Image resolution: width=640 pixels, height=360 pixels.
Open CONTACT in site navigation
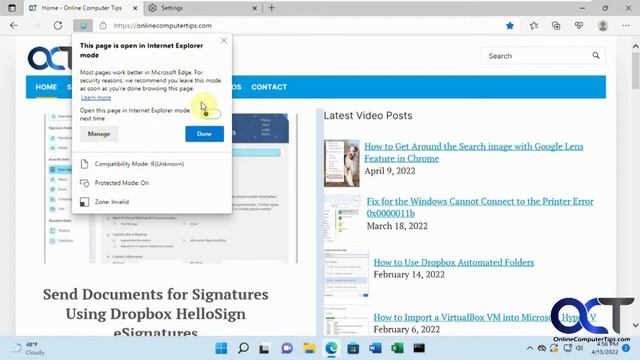[269, 87]
